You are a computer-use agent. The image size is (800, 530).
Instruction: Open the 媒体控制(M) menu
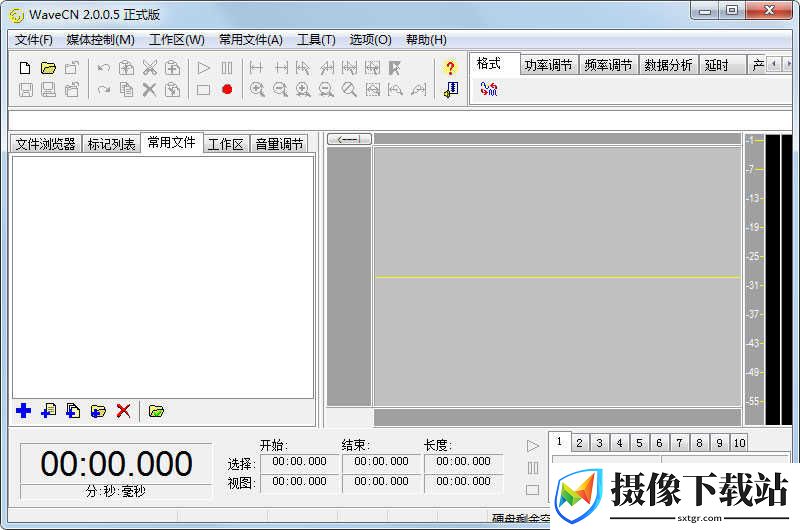(101, 40)
